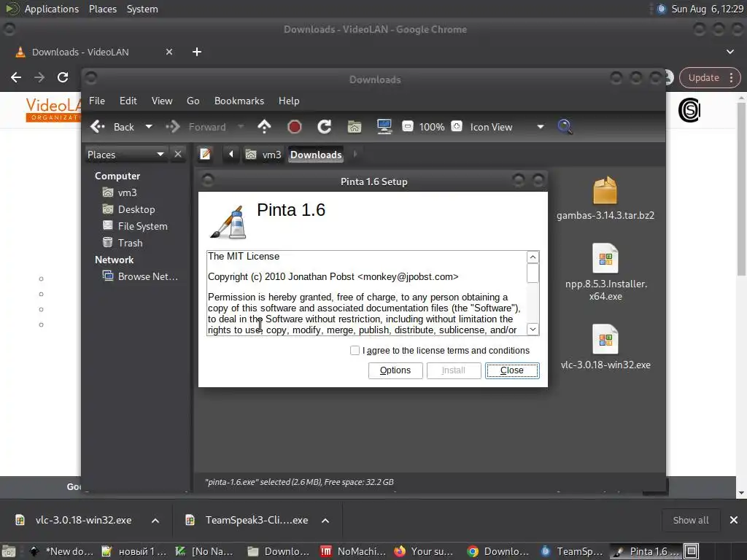Open the Bookmarks menu

(x=239, y=101)
